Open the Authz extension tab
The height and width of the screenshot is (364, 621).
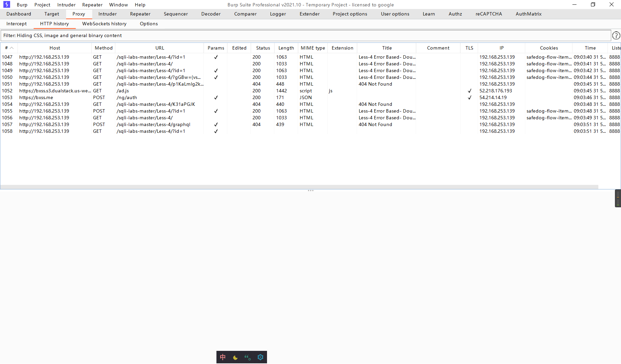point(455,14)
